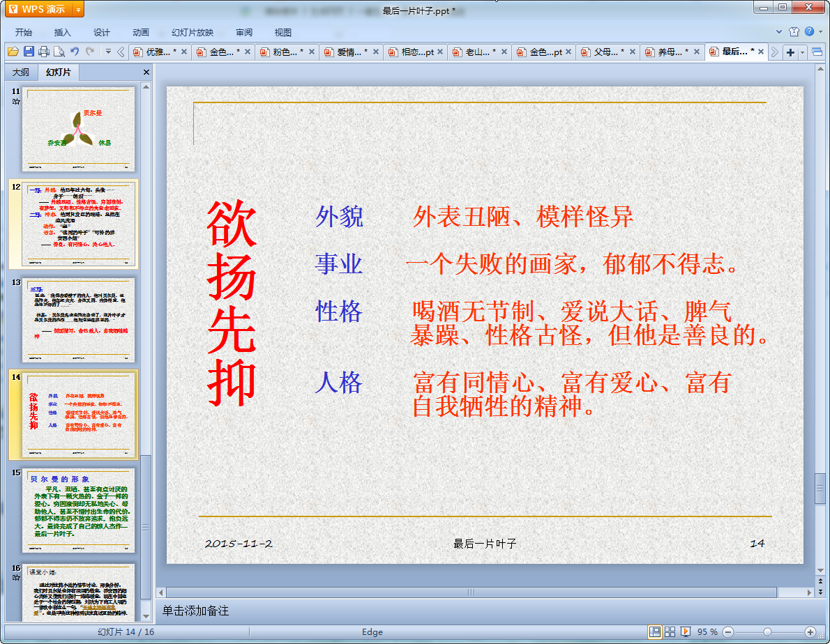Viewport: 830px width, 644px height.
Task: Start the slideshow from the status bar
Action: click(686, 632)
